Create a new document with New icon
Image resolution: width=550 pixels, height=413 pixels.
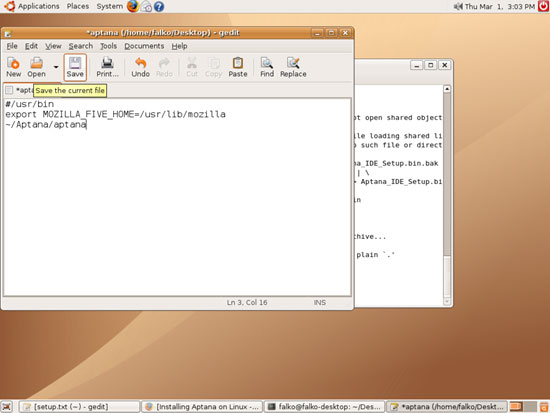(13, 67)
